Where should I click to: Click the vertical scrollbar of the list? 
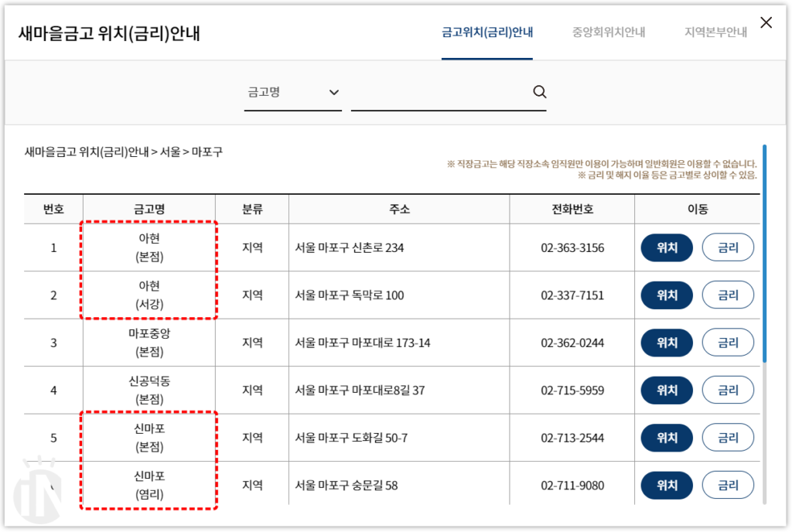tap(764, 254)
